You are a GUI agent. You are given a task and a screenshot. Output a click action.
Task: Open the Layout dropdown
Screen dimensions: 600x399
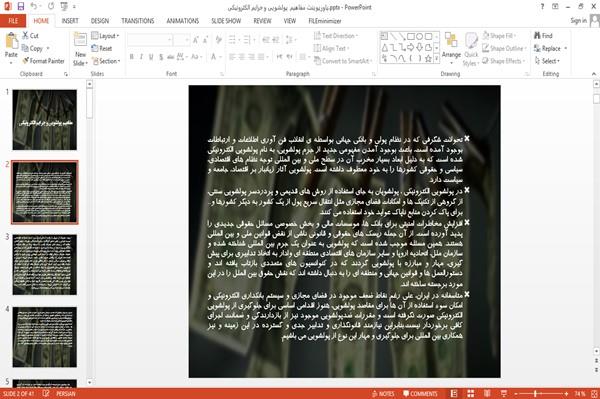pos(106,36)
